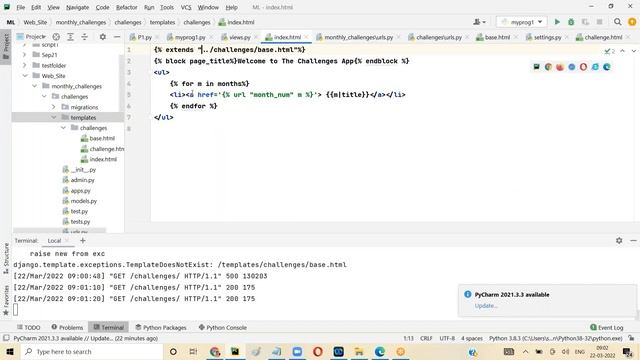Toggle the Structure tool window on the left stripe
640x360 pixels.
(x=6, y=258)
